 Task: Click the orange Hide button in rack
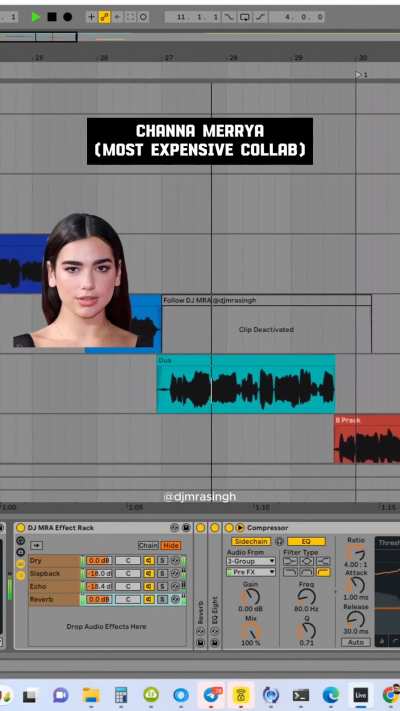coord(171,545)
